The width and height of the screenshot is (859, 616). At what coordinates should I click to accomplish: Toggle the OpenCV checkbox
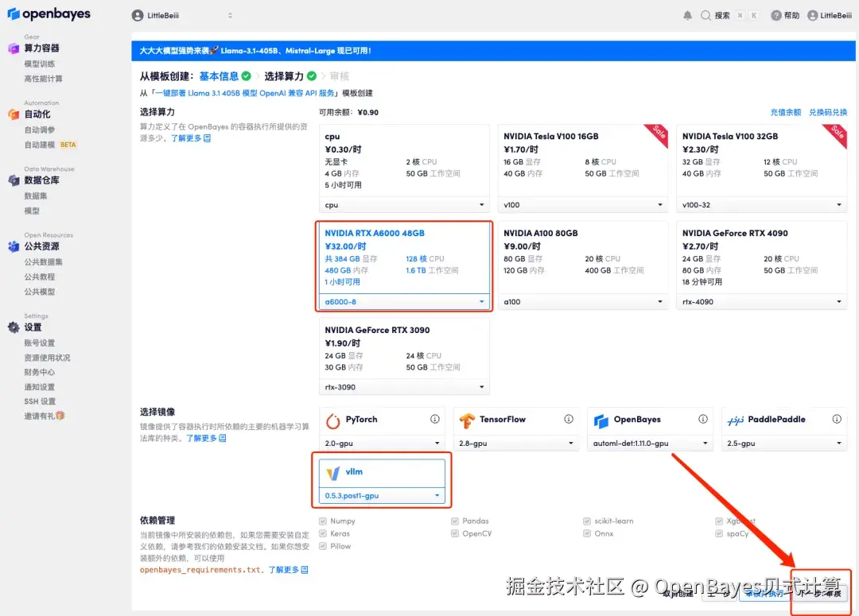coord(455,533)
